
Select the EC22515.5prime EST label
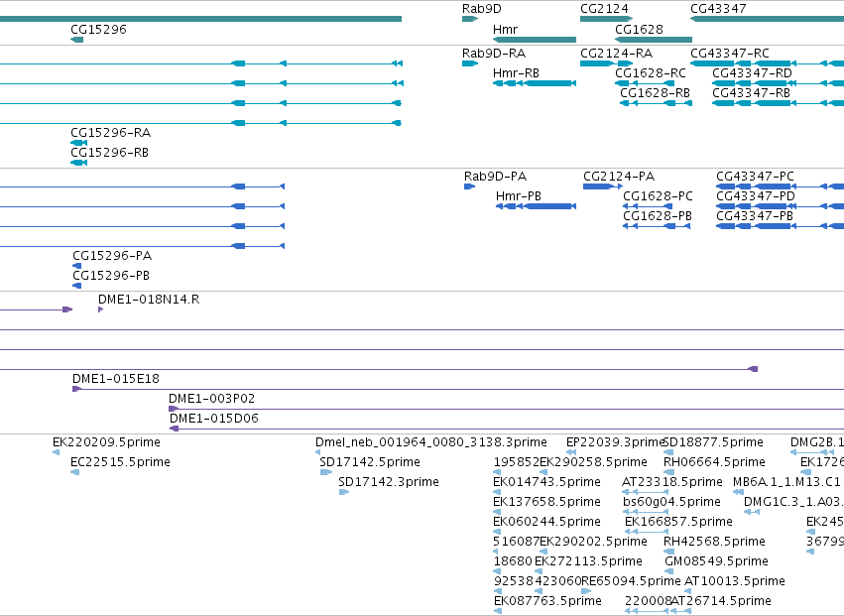pyautogui.click(x=120, y=462)
